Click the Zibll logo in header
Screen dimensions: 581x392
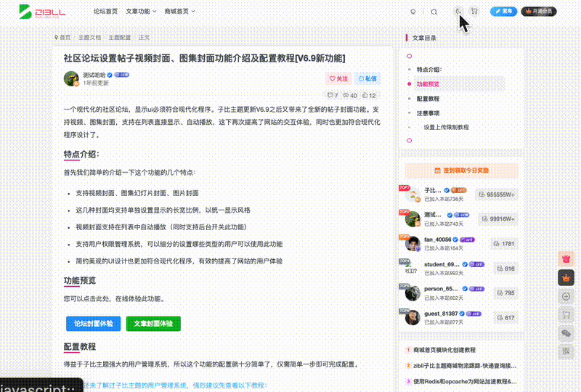point(43,12)
